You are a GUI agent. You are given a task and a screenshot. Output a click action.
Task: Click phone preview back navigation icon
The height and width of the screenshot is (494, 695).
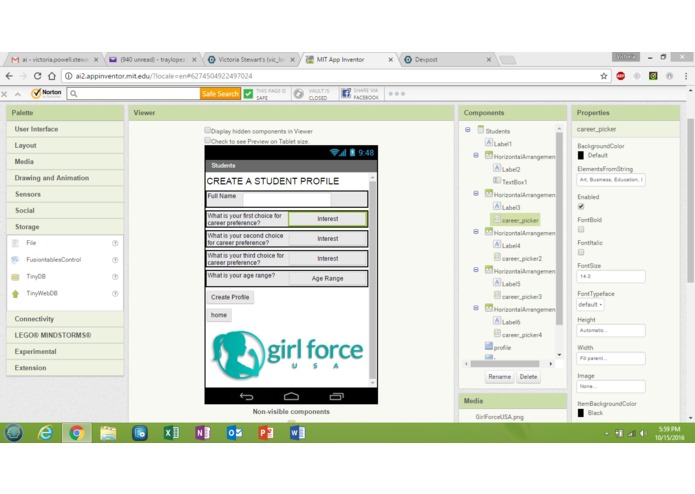[x=246, y=397]
